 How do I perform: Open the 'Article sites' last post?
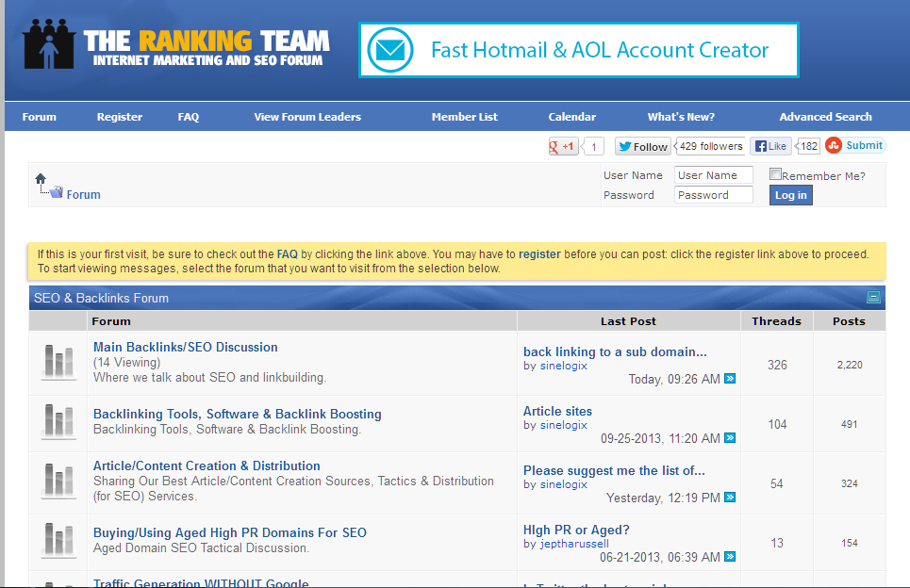tap(557, 411)
